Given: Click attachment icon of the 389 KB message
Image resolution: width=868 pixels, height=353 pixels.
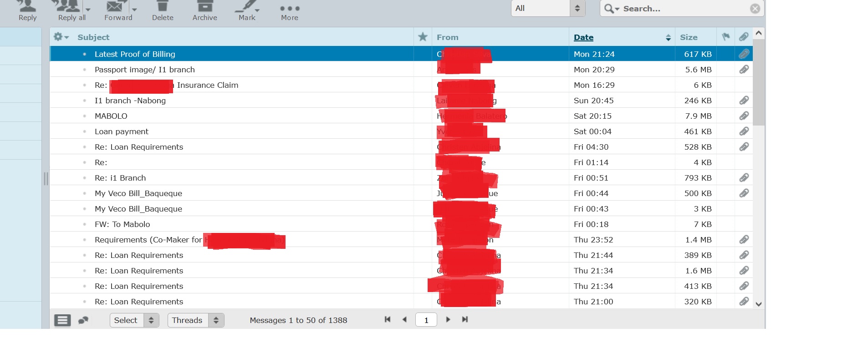Looking at the screenshot, I should tap(744, 255).
